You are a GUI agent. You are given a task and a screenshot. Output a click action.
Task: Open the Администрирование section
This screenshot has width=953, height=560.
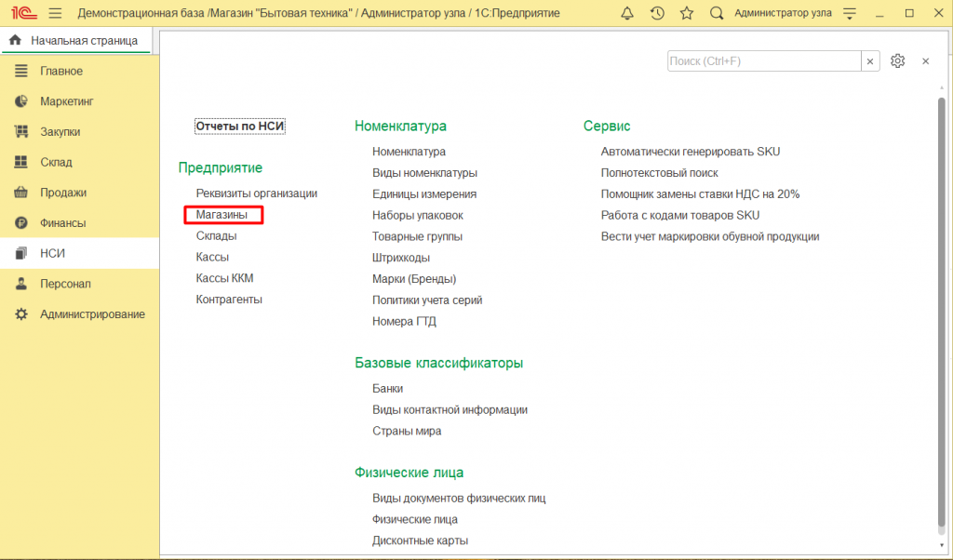(92, 314)
